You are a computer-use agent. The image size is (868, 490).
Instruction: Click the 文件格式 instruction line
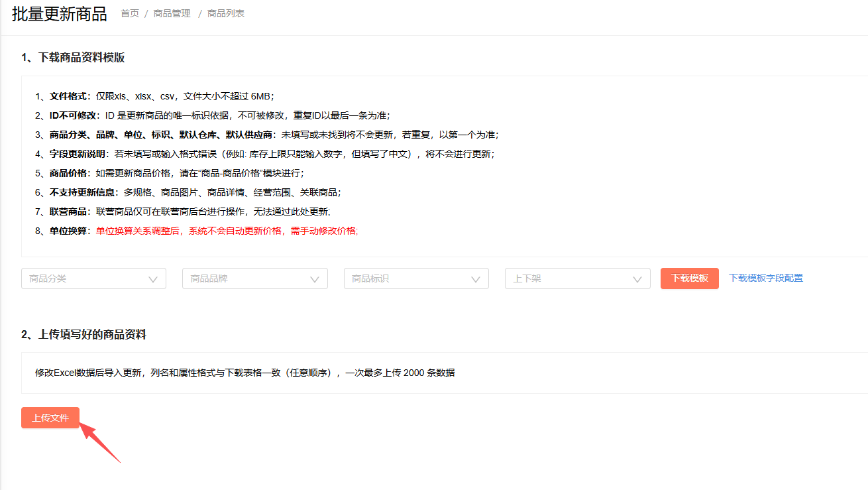pyautogui.click(x=154, y=96)
